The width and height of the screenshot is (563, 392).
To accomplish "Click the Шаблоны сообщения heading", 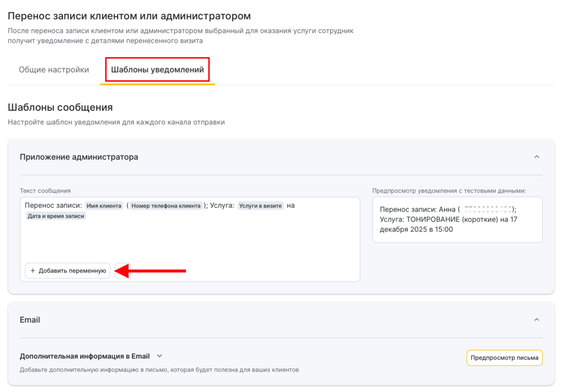I will tap(60, 107).
